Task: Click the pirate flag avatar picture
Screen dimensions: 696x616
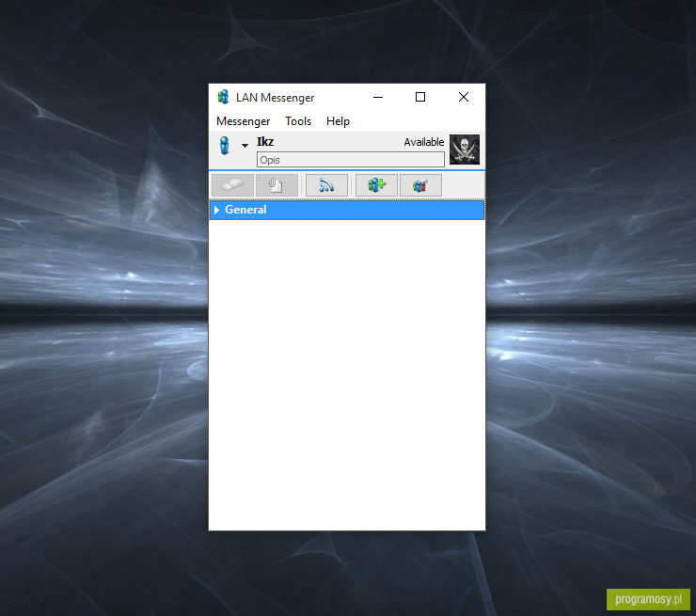Action: point(465,150)
